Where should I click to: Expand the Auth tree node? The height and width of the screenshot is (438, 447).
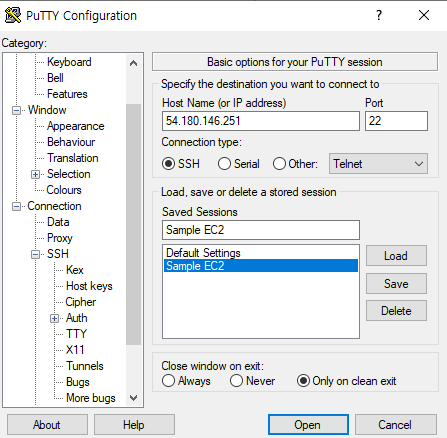[54, 319]
